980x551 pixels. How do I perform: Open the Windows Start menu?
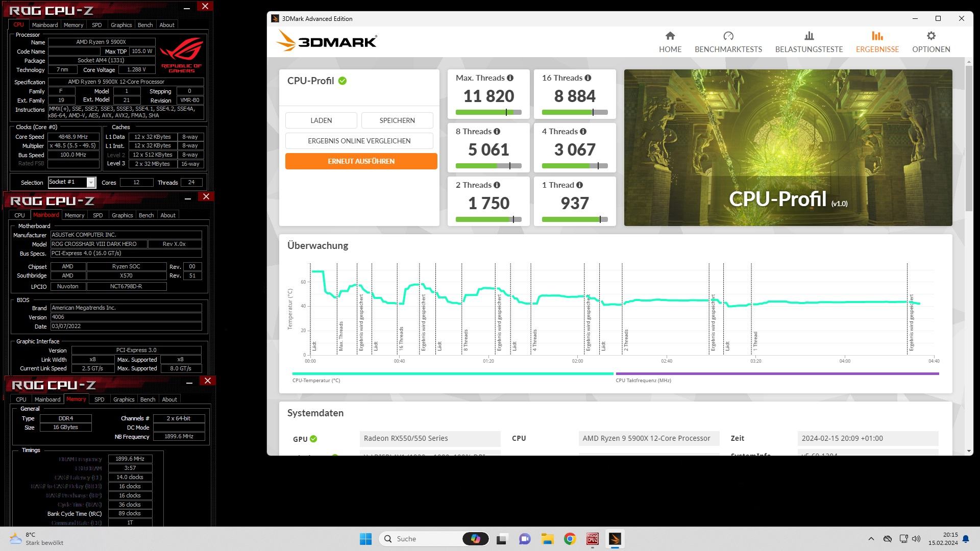click(365, 539)
